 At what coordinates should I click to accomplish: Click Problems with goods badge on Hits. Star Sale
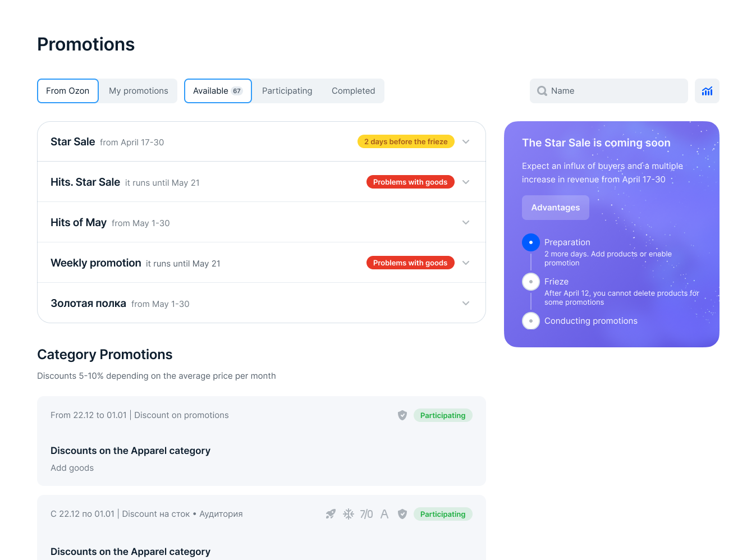coord(410,182)
